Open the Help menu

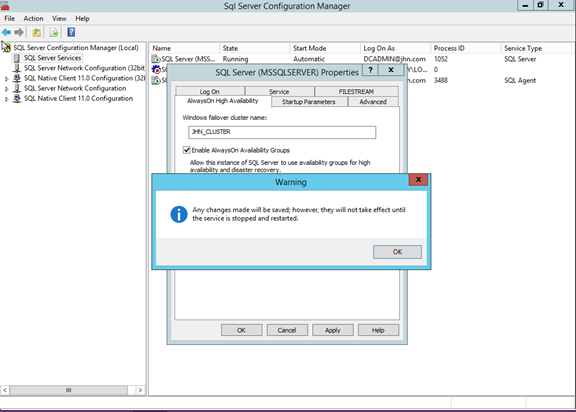click(82, 18)
